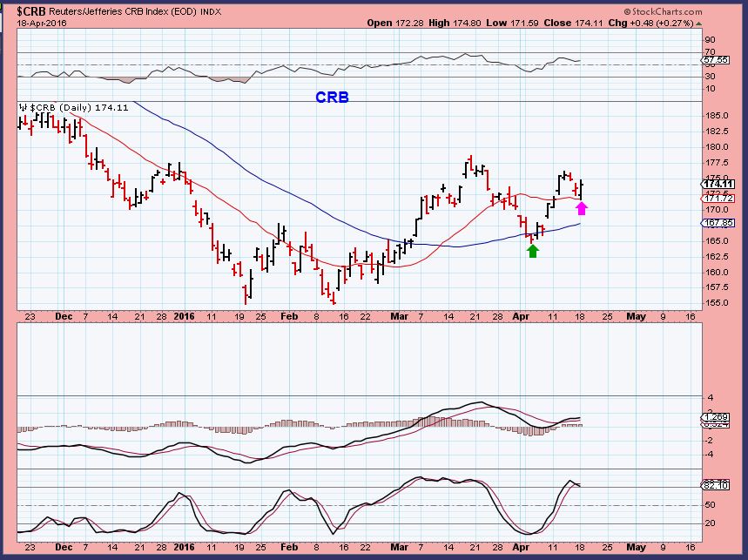Click the 10 level on RSI axis
This screenshot has height=560, width=748.
(710, 88)
